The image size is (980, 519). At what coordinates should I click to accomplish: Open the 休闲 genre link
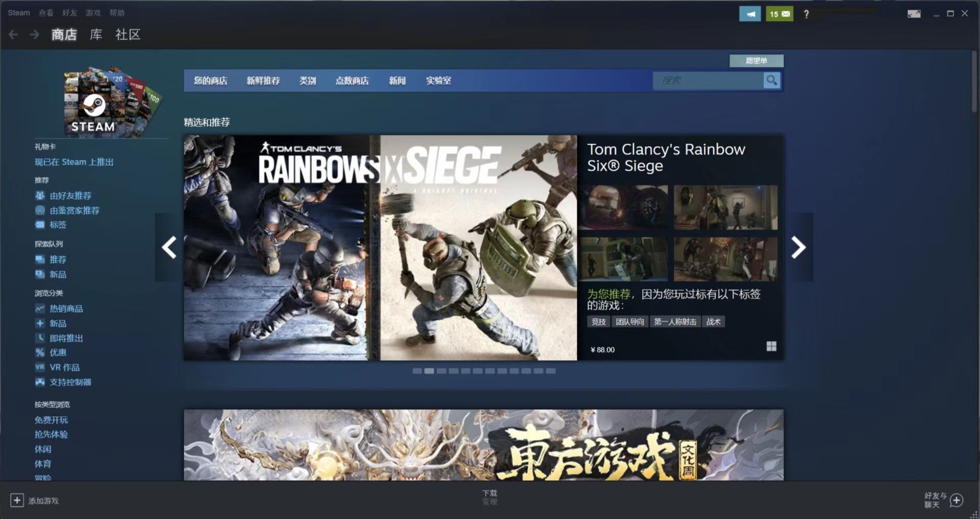point(43,449)
